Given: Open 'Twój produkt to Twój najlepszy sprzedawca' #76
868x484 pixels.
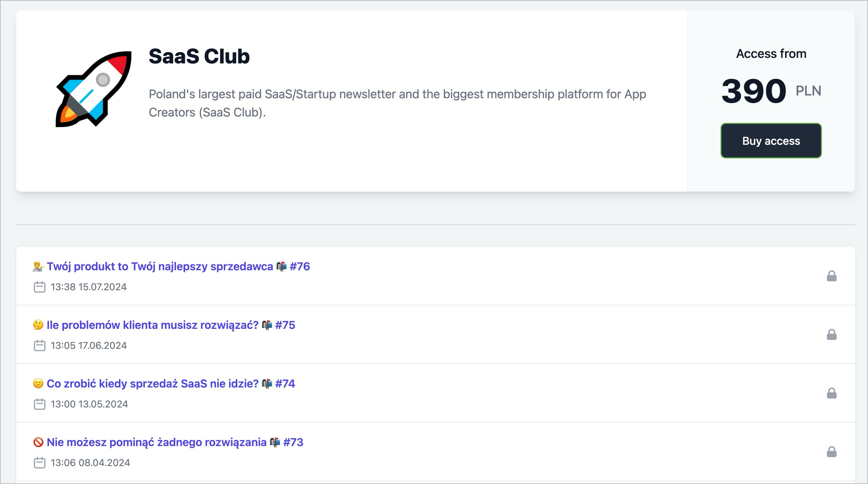Looking at the screenshot, I should [x=178, y=266].
